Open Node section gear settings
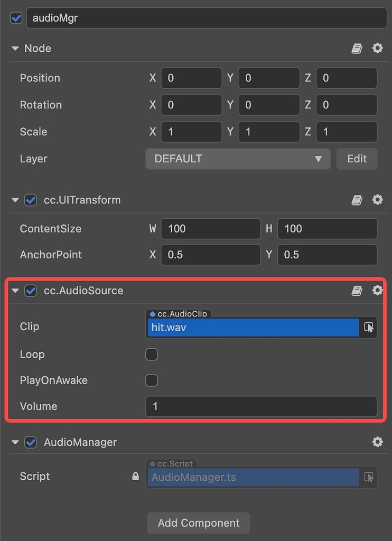Image resolution: width=392 pixels, height=541 pixels. click(x=377, y=48)
